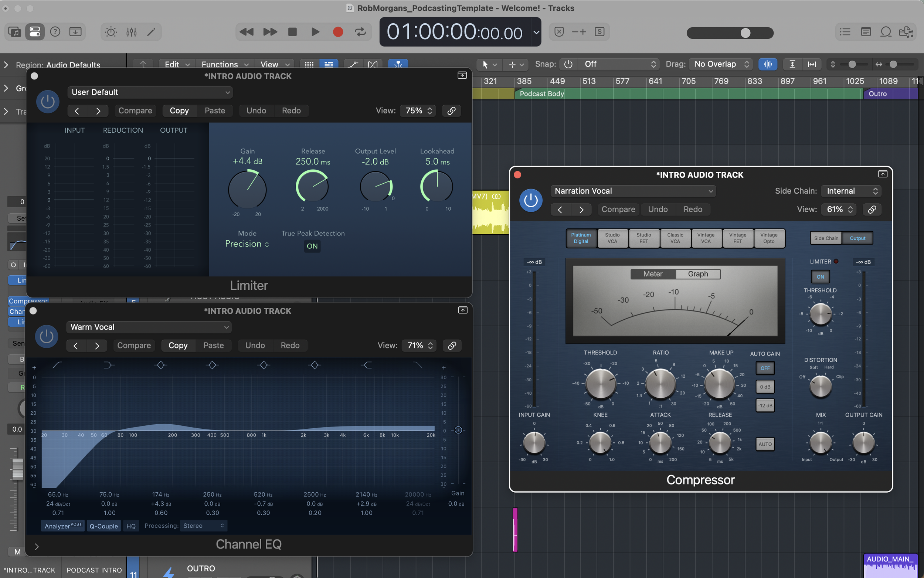Screen dimensions: 924x578
Task: Open the Functions menu in tracks area
Action: click(x=225, y=65)
